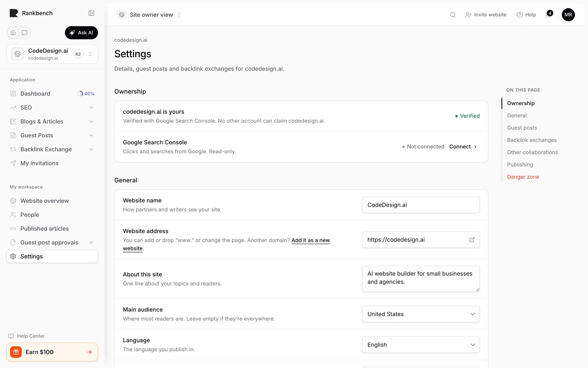Open the home icon in the sidebar
The height and width of the screenshot is (368, 588).
point(13,33)
